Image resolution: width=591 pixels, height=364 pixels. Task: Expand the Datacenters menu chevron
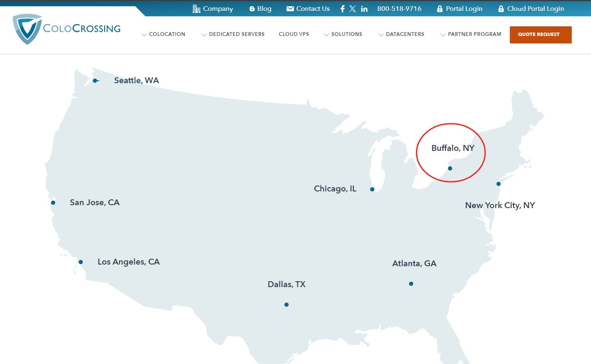(x=381, y=35)
